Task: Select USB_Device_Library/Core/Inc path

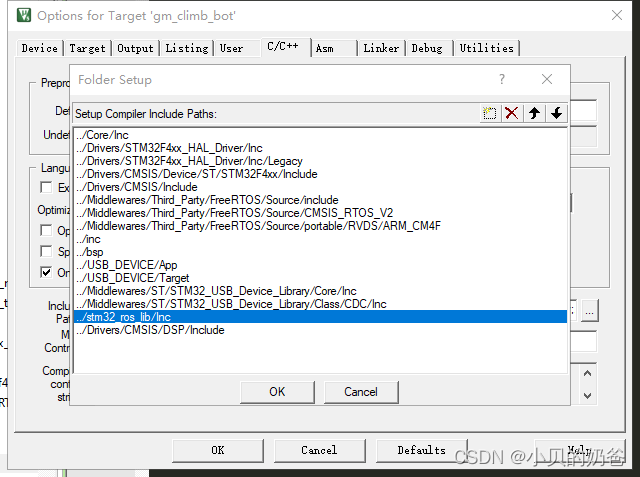Action: 320,291
